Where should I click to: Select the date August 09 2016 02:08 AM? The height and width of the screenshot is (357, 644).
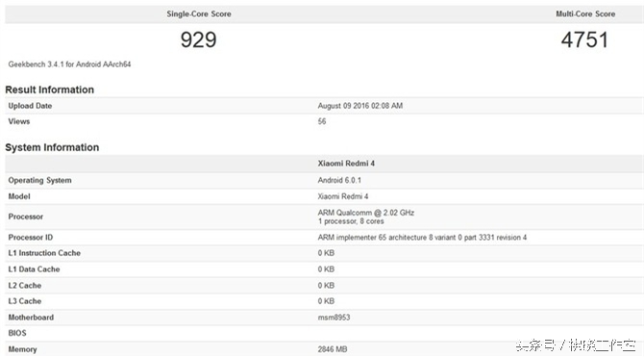click(359, 106)
